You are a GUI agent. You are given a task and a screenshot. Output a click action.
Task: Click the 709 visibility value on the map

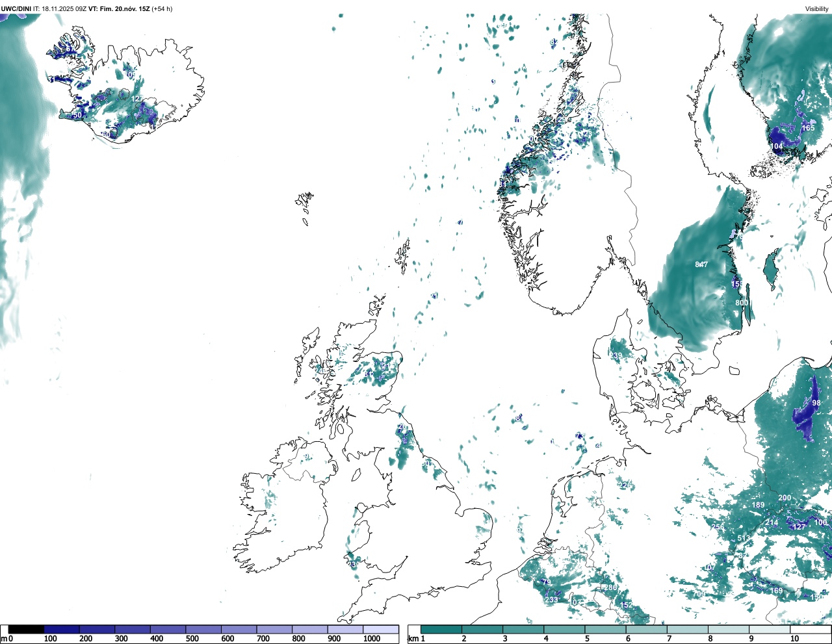pos(699,594)
